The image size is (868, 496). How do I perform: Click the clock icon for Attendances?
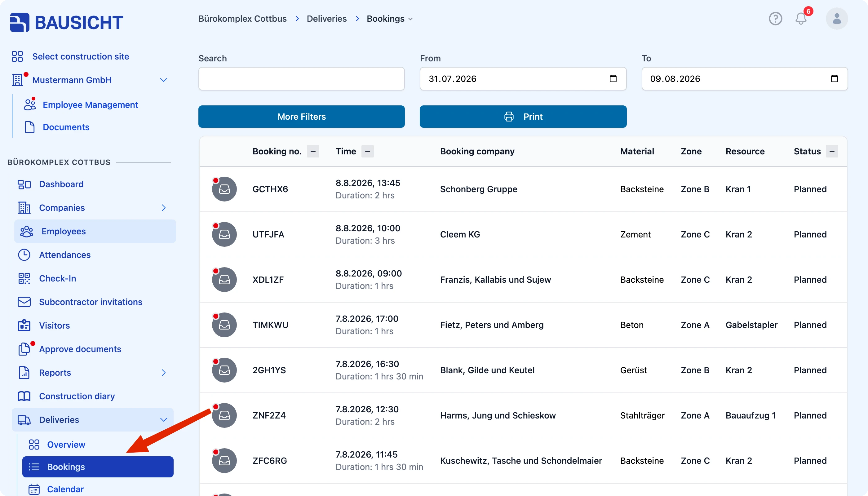click(24, 255)
